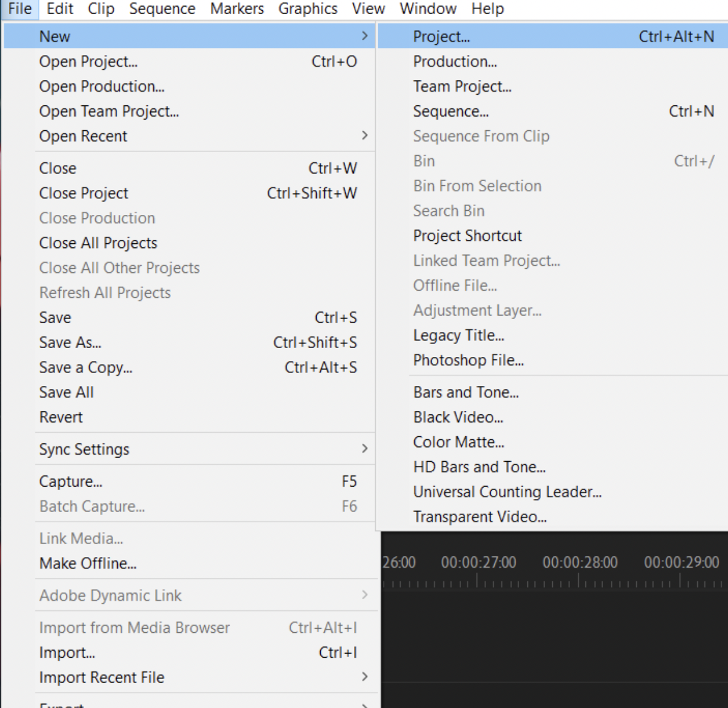Open the Graphics menu
Viewport: 728px width, 708px height.
pyautogui.click(x=308, y=9)
